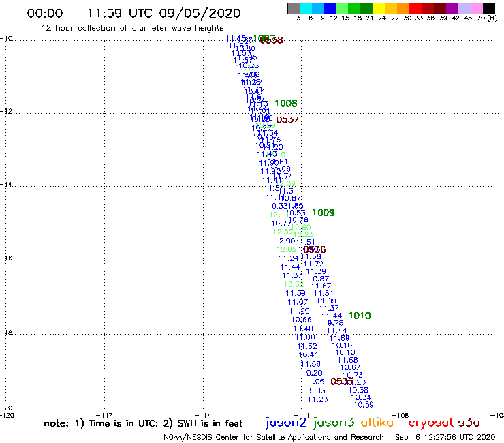Click the s3a satellite legend label

pos(469,423)
